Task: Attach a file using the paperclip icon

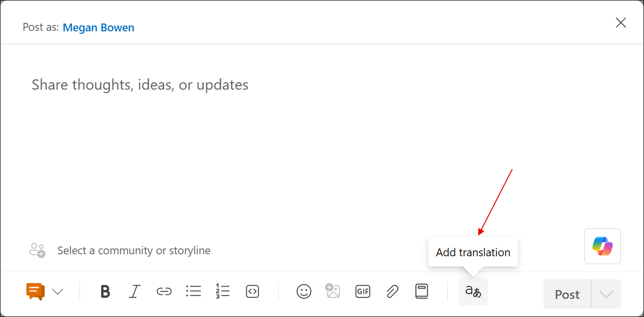Action: coord(392,291)
